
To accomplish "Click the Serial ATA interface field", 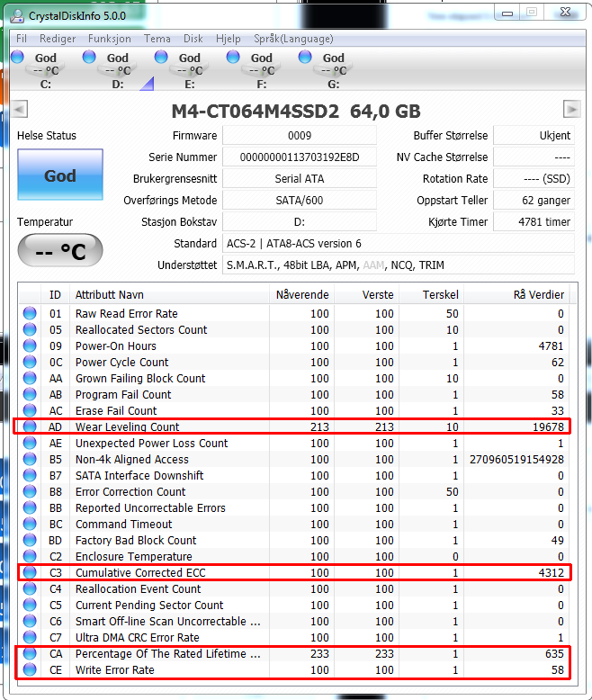I will 300,178.
